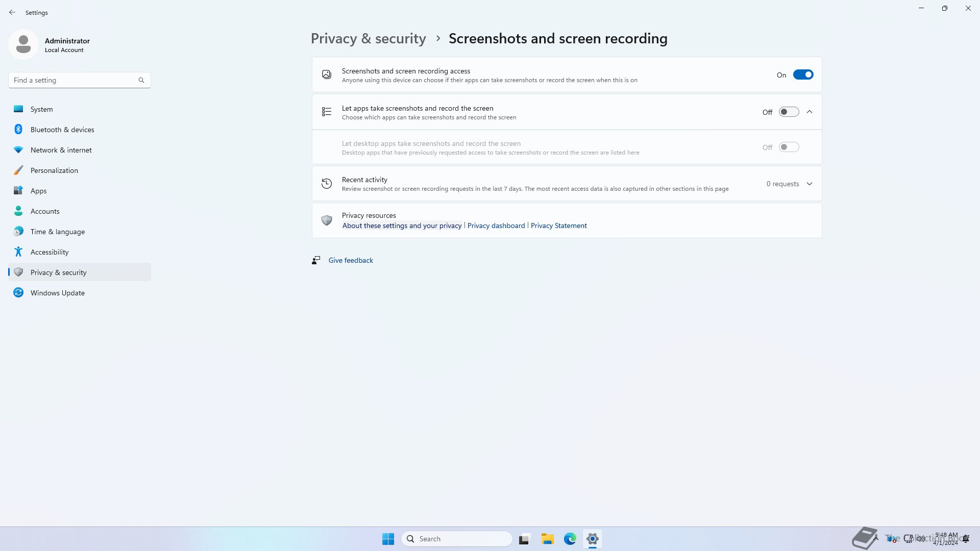This screenshot has width=980, height=551.
Task: Click the Give feedback link
Action: pos(350,260)
